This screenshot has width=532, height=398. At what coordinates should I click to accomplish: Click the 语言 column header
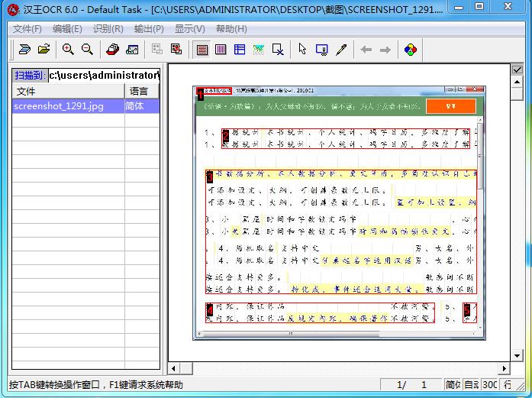(x=139, y=91)
